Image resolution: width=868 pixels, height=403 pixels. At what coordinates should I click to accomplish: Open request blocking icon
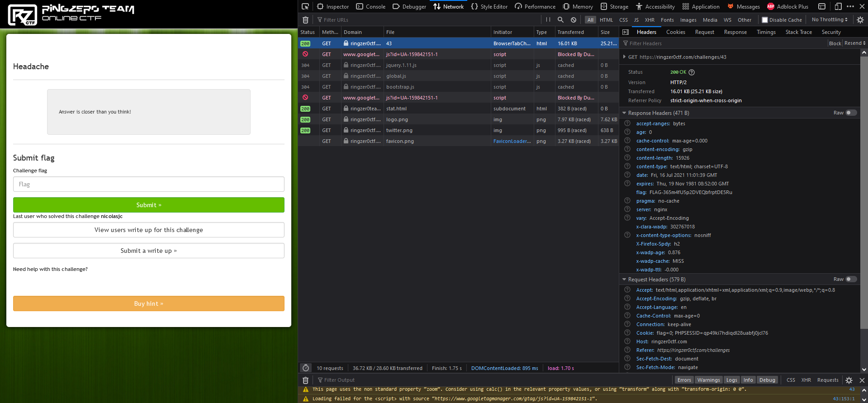(x=574, y=20)
